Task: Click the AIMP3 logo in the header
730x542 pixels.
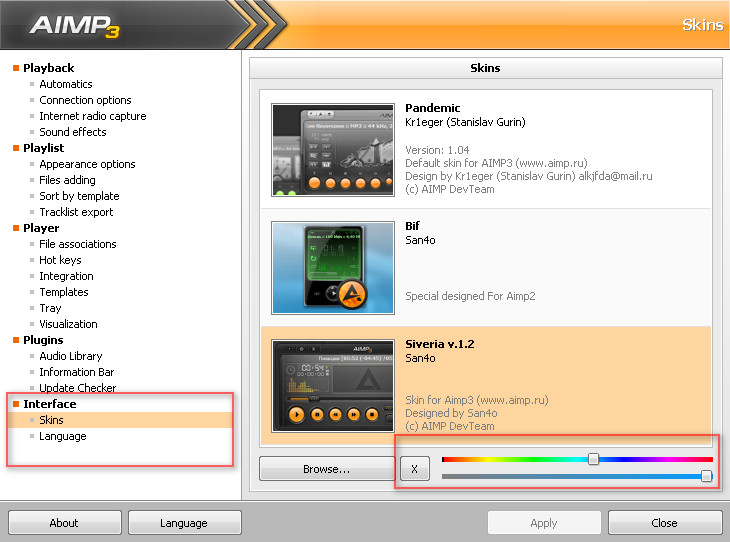Action: click(x=74, y=26)
